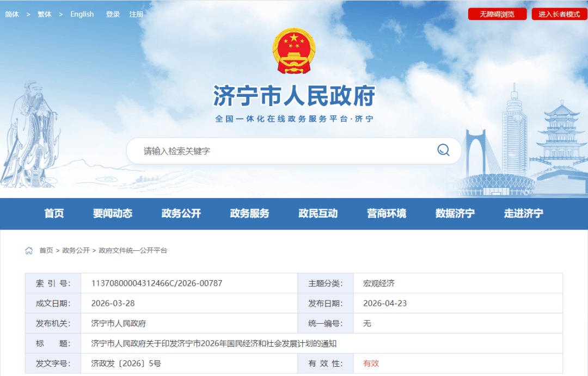Screen dimensions: 588x376
Task: Click the 济宁市人民政府 title logo
Action: pos(293,96)
